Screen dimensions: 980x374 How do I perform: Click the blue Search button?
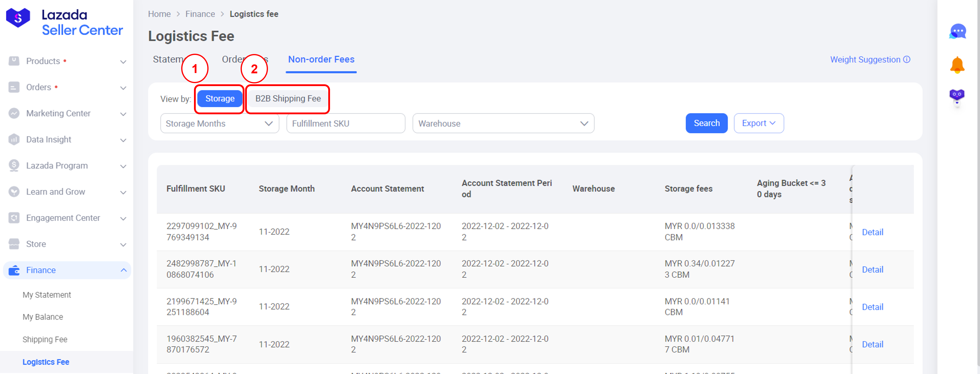706,123
